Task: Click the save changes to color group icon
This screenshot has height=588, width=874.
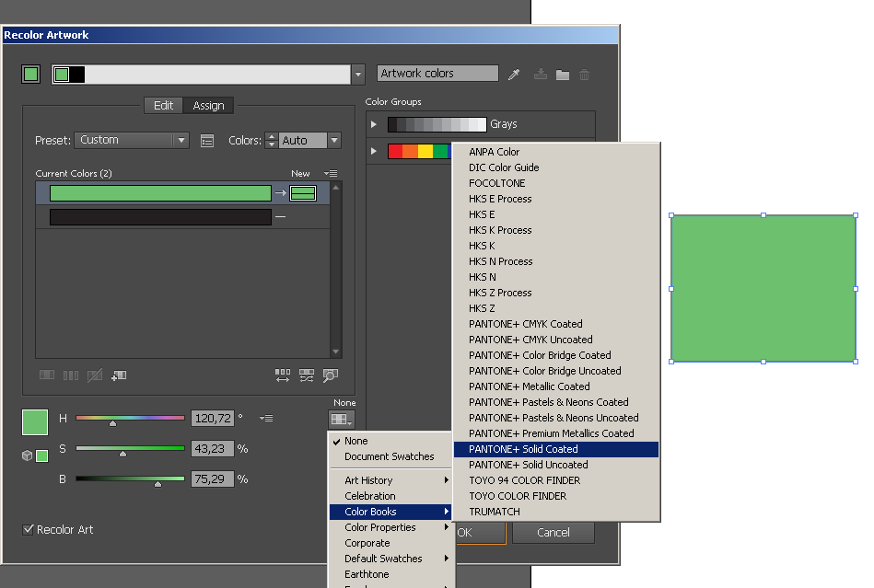Action: coord(540,74)
